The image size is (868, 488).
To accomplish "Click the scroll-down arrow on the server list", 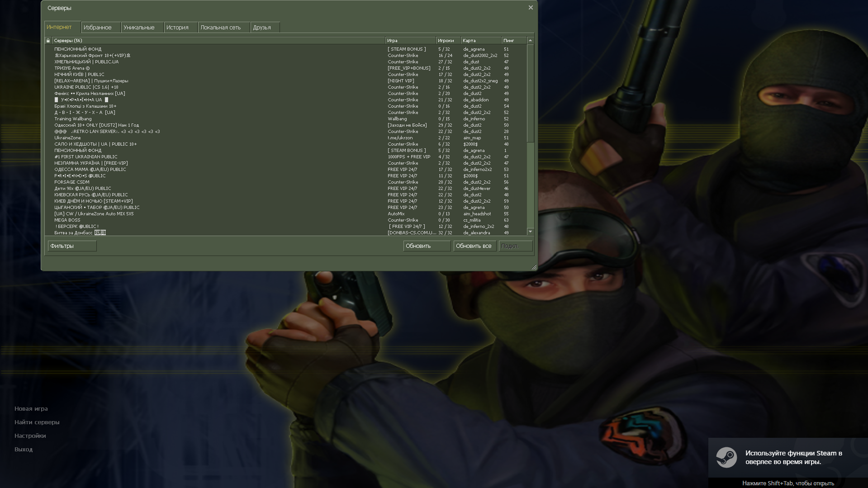I will tap(530, 231).
